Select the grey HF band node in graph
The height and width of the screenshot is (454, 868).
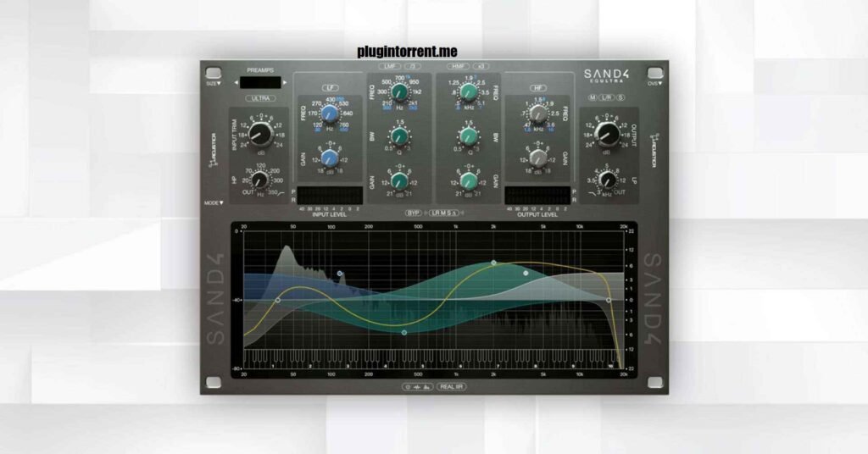[526, 274]
